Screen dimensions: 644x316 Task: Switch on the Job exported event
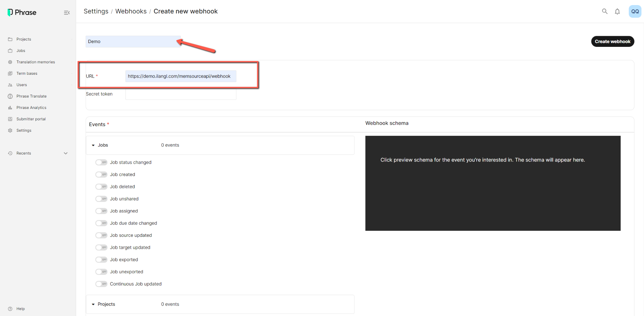(x=101, y=260)
